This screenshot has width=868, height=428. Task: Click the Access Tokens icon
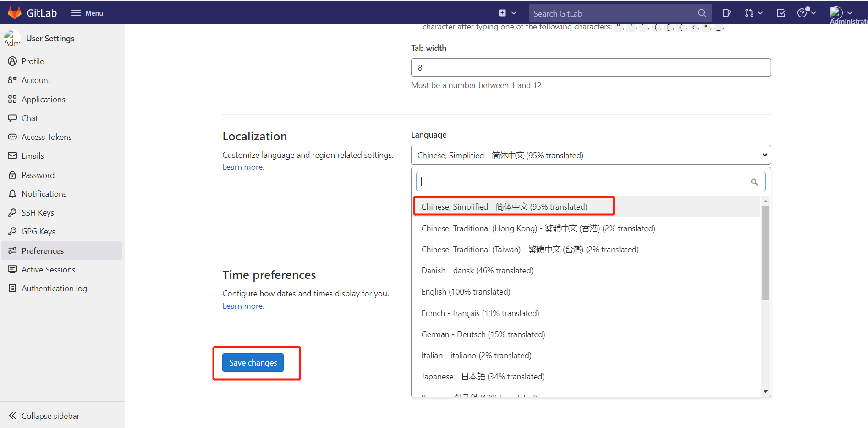pyautogui.click(x=12, y=137)
